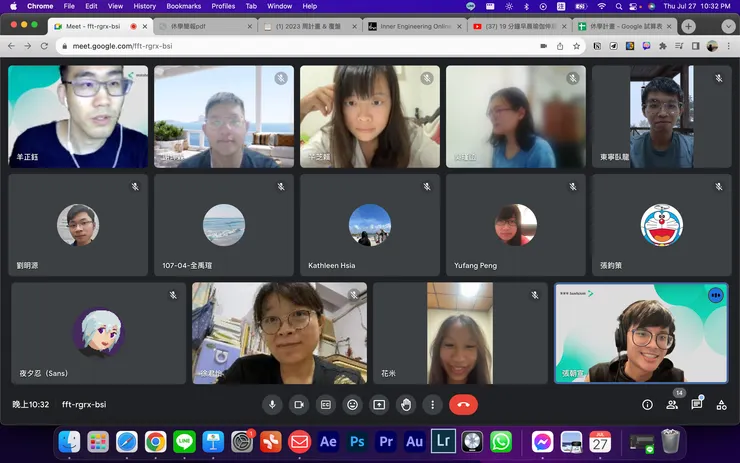Raise hand using the hand icon
The image size is (740, 463).
pos(406,404)
